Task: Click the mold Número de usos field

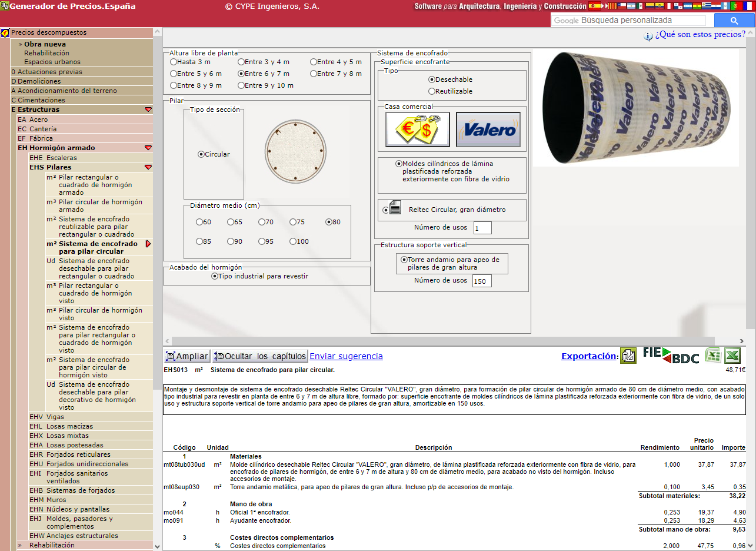Action: pyautogui.click(x=482, y=228)
